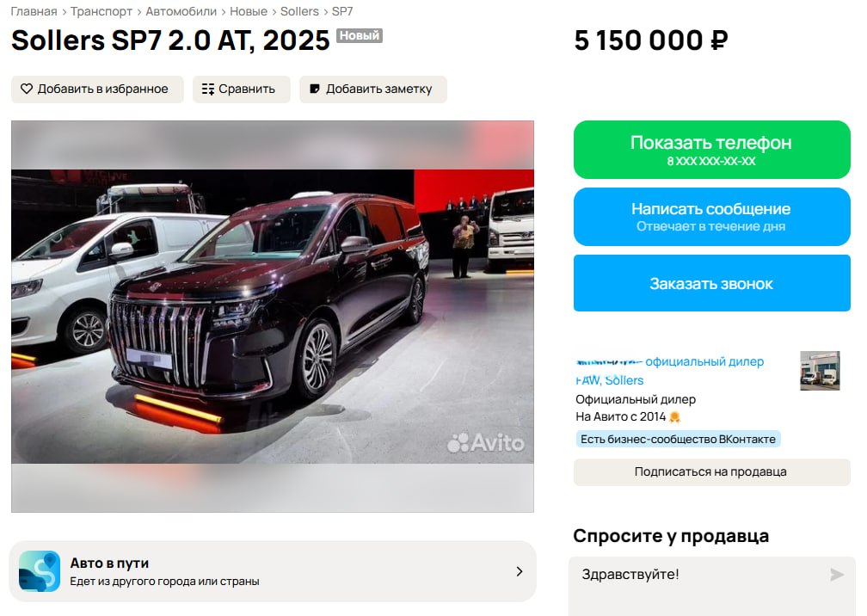The width and height of the screenshot is (867, 616).
Task: Open the main car photo
Action: (273, 317)
